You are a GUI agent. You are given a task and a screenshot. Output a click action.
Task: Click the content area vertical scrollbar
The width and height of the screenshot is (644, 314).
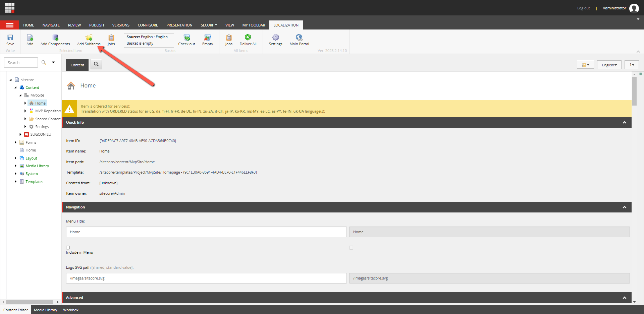pyautogui.click(x=634, y=91)
